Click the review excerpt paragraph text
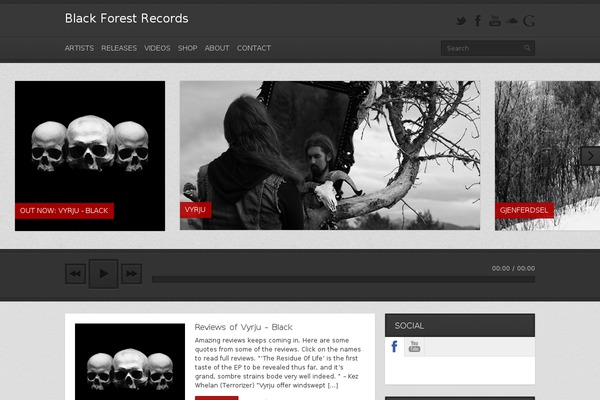Viewport: 600px width, 400px height. tap(278, 362)
